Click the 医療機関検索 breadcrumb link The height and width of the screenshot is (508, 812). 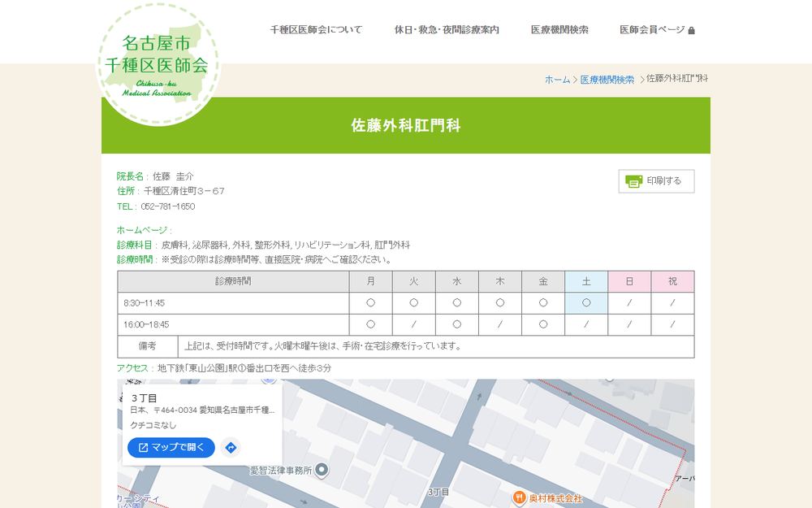[607, 80]
